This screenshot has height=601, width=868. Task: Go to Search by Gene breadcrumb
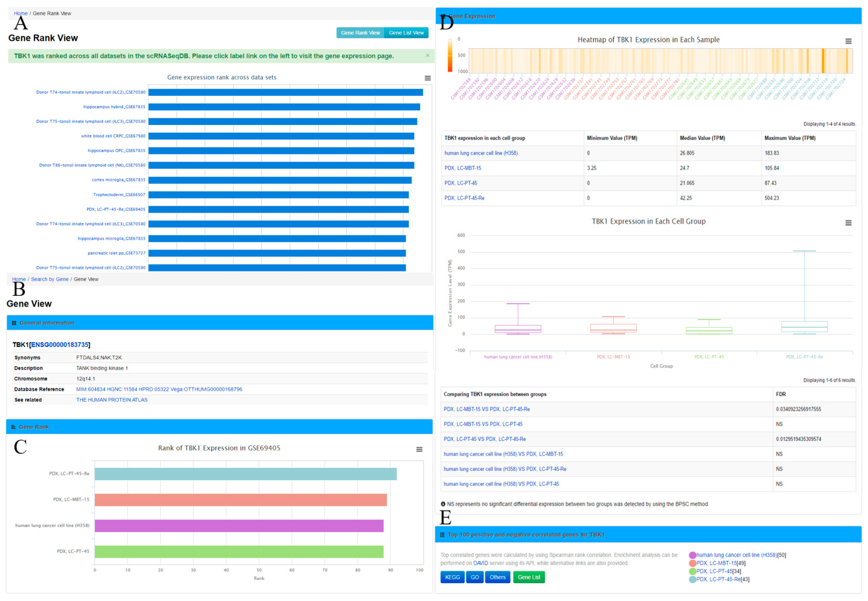[49, 279]
